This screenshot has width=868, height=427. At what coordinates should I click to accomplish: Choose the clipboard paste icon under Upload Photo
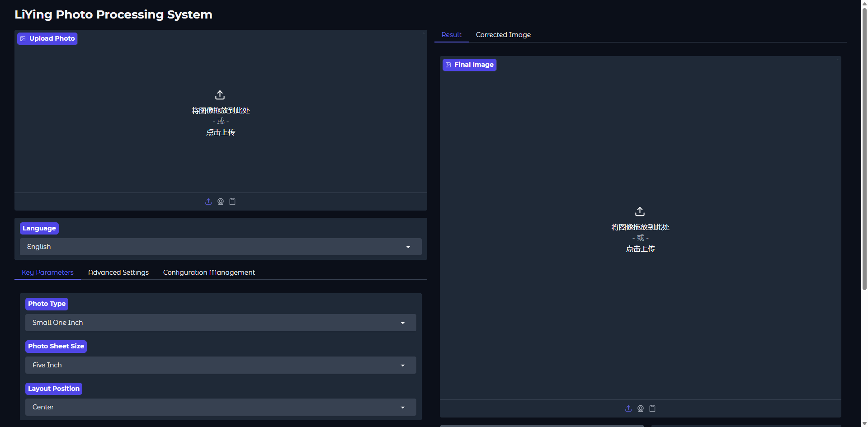(232, 202)
